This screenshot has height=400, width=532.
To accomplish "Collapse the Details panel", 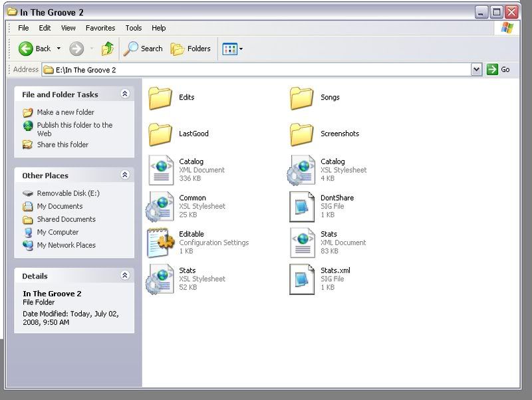I will 124,276.
